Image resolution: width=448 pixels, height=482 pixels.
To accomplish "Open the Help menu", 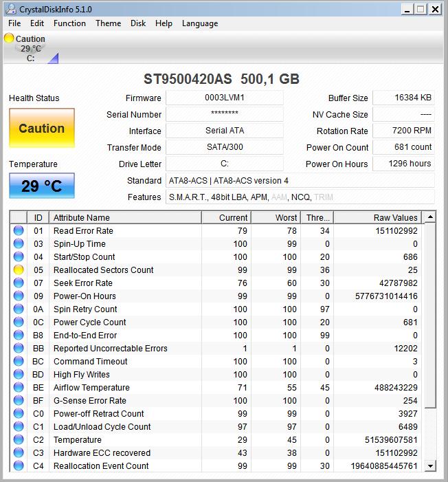I will pyautogui.click(x=164, y=23).
